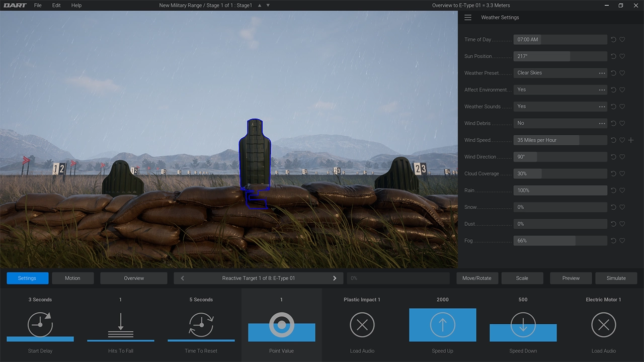Click the Speed Up arrow icon
Viewport: 644px width, 362px height.
click(x=443, y=325)
